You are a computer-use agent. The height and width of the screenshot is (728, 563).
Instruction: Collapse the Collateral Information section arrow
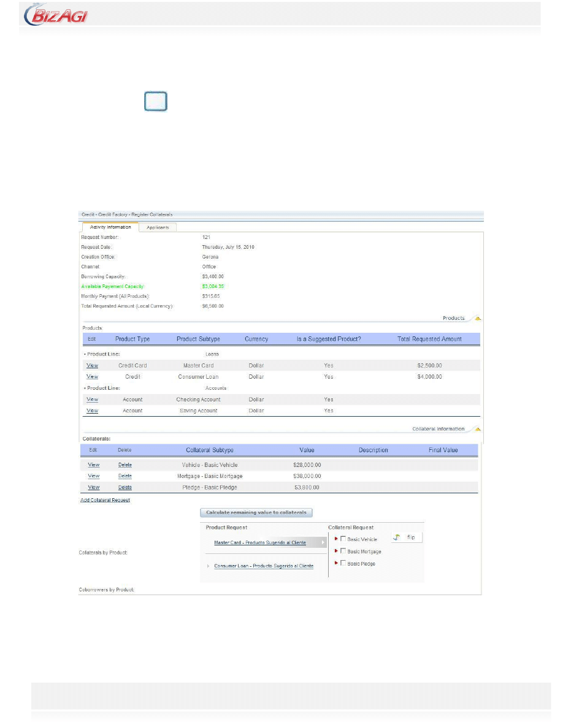point(477,429)
